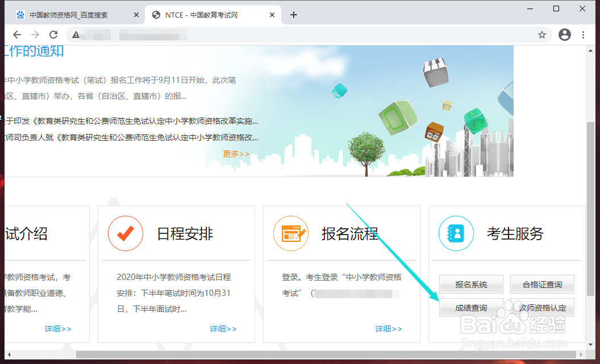Click the orange pencil icon above 报名流程
The width and height of the screenshot is (600, 364).
pos(291,233)
